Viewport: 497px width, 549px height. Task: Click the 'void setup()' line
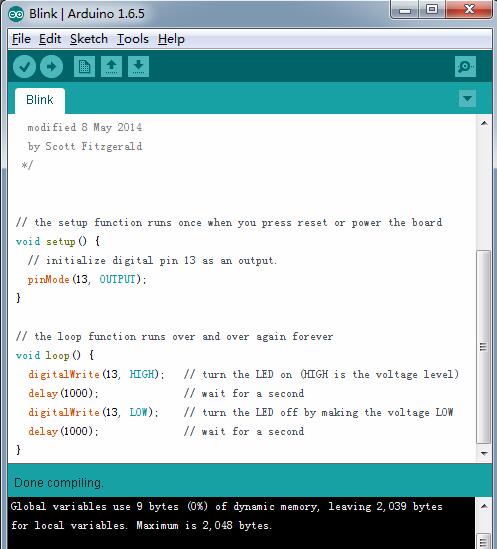[58, 242]
